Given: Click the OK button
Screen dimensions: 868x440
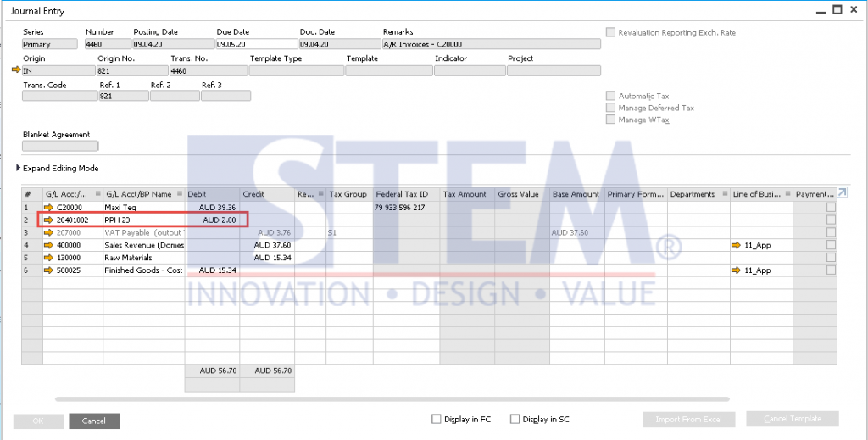Looking at the screenshot, I should click(x=39, y=421).
